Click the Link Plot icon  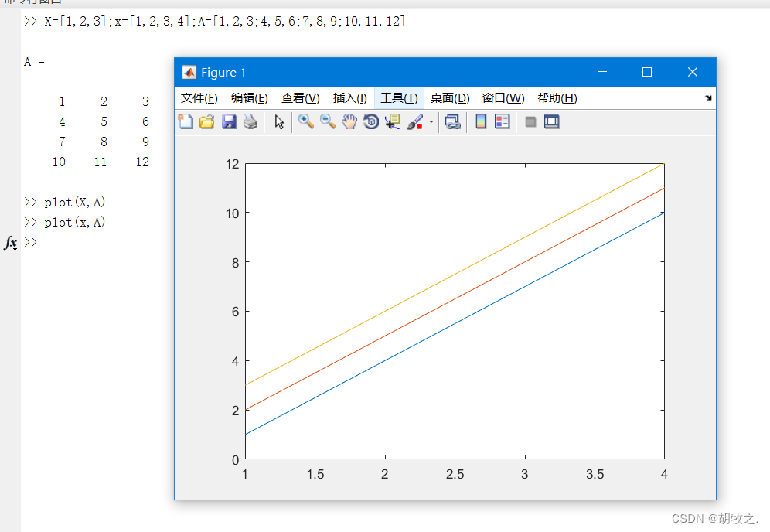[453, 121]
